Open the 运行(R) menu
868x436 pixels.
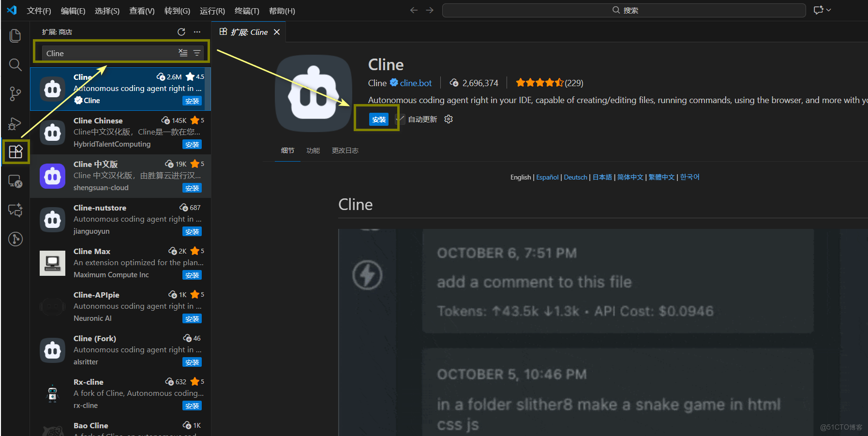point(212,11)
